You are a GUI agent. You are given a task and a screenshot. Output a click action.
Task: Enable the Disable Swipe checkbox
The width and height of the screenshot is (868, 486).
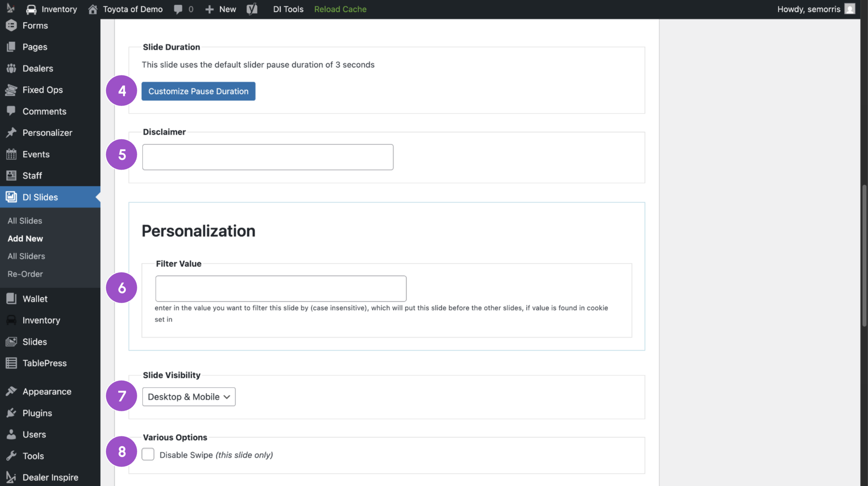pos(148,454)
